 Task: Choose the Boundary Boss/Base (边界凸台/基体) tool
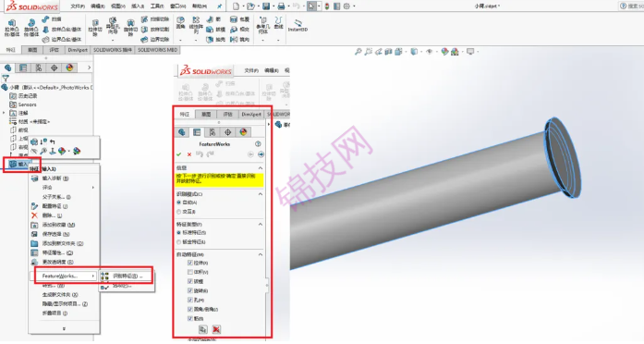click(x=62, y=40)
